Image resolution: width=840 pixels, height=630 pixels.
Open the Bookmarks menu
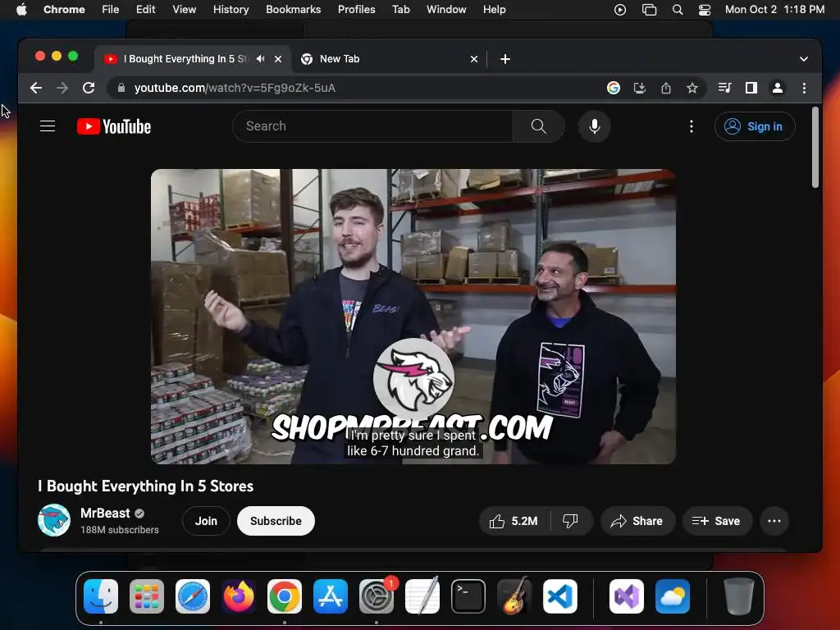coord(293,10)
